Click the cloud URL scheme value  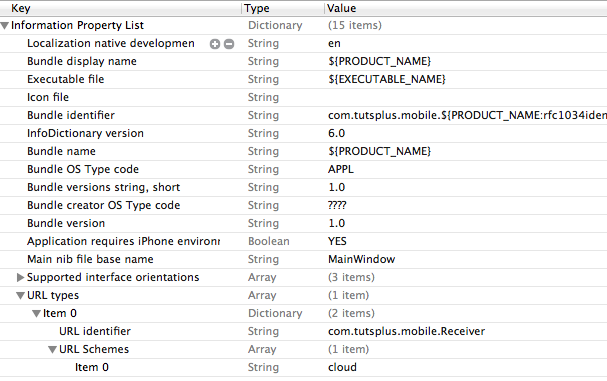coord(342,367)
